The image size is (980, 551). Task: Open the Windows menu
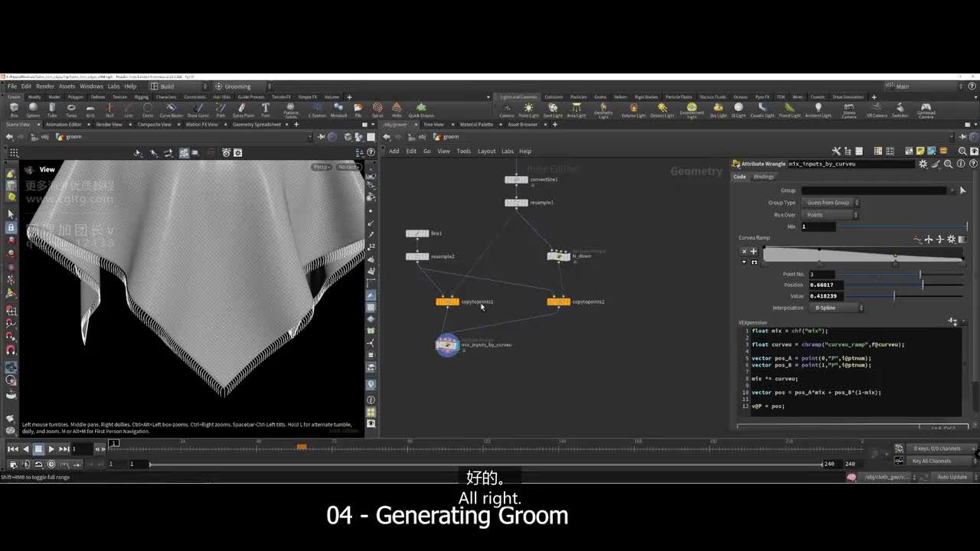point(91,86)
